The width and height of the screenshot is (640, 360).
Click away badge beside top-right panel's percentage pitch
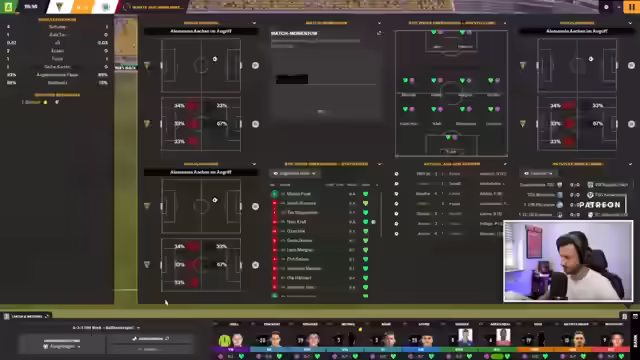631,124
